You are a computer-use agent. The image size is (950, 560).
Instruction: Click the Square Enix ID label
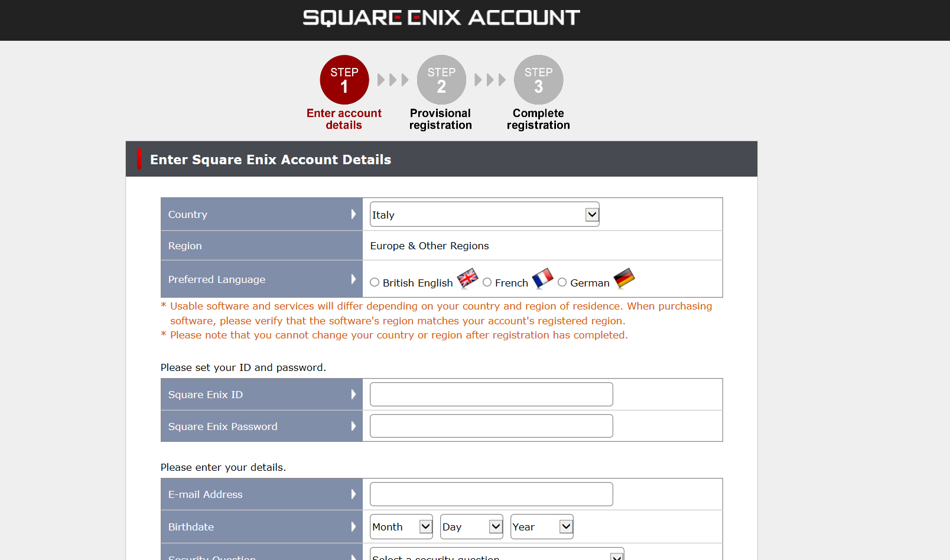pos(206,395)
